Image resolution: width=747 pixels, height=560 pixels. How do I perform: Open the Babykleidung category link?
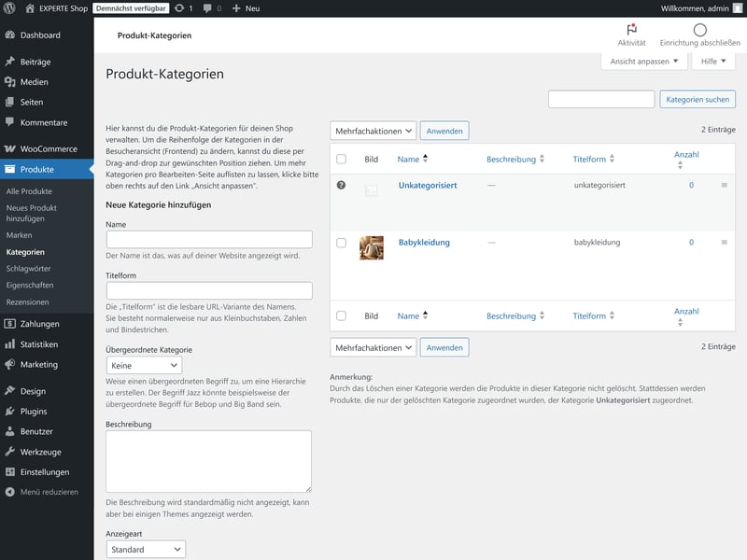[x=424, y=243]
